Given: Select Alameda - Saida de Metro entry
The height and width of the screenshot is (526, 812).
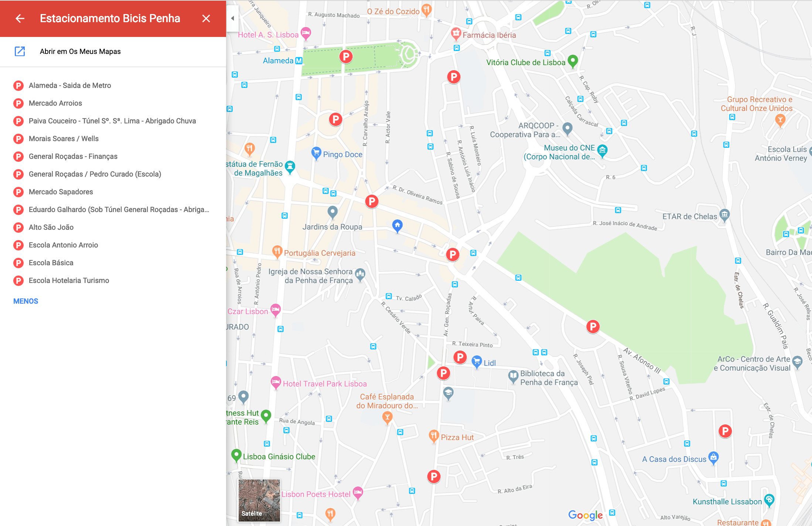Looking at the screenshot, I should (113, 86).
